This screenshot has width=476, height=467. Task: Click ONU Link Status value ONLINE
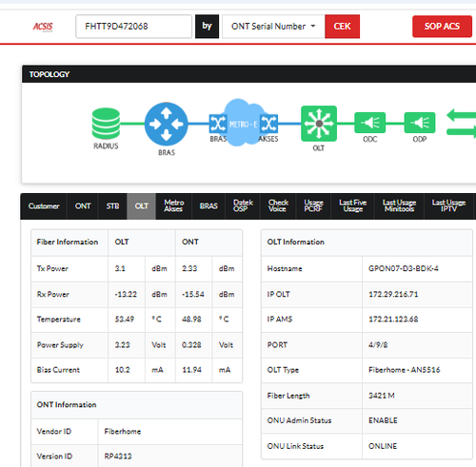(x=383, y=446)
